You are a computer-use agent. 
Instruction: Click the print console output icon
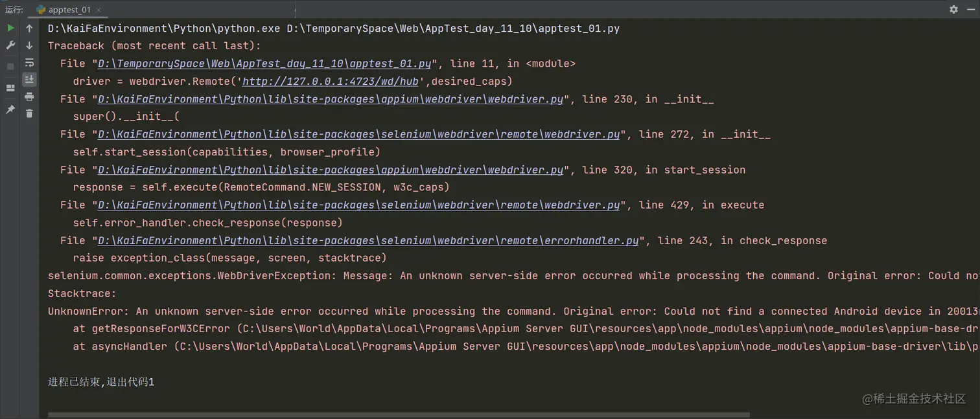[x=29, y=96]
